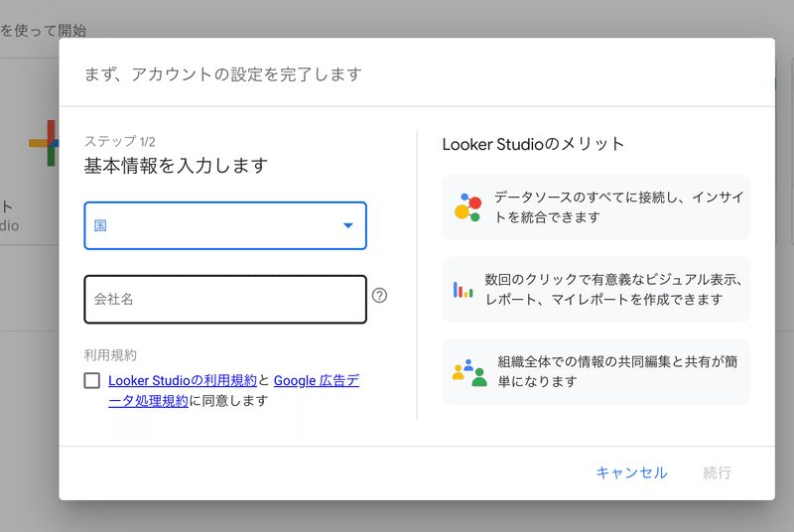The image size is (794, 532).
Task: Click the データソース benefit card text
Action: tap(618, 207)
